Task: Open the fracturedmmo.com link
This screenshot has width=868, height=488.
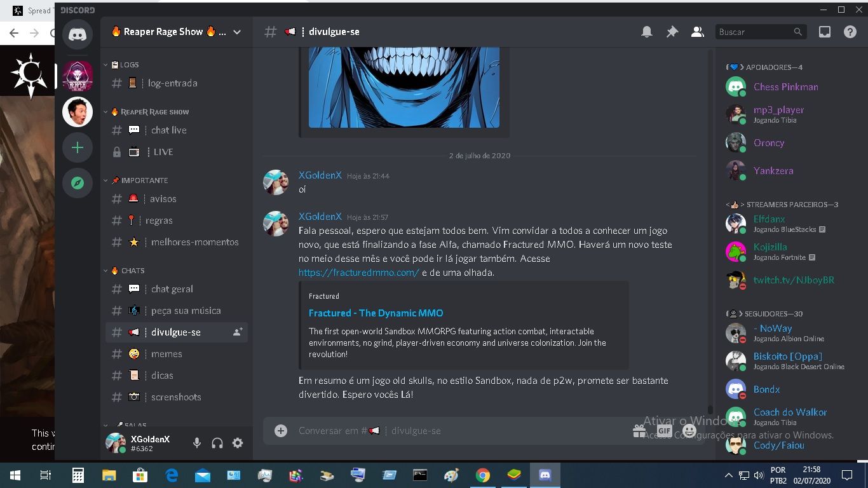Action: point(359,273)
